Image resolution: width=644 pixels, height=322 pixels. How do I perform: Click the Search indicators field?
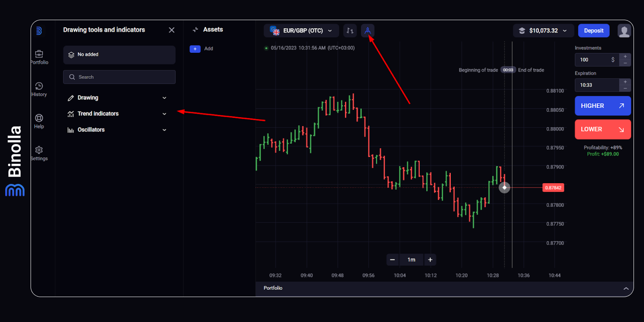[119, 77]
